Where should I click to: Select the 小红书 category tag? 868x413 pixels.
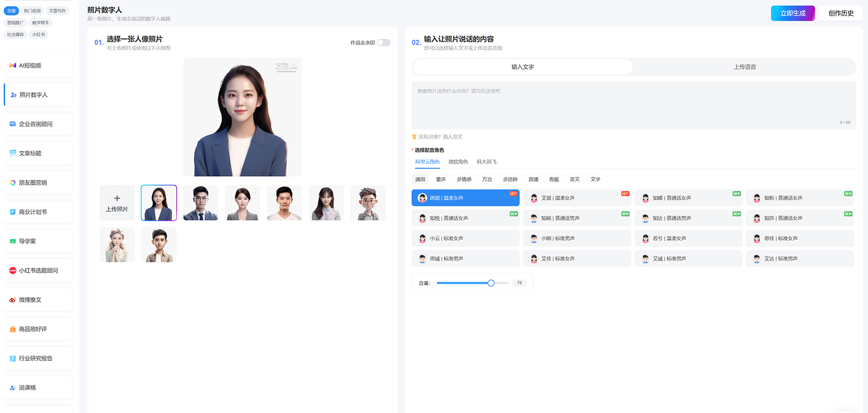point(39,35)
